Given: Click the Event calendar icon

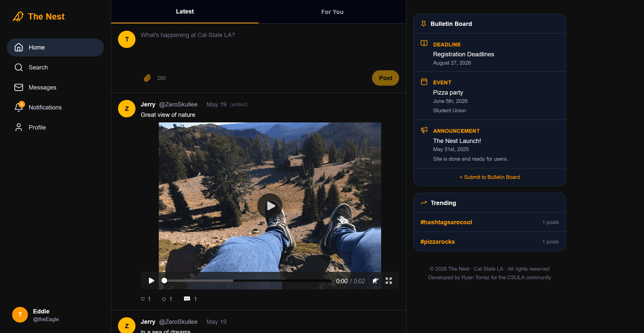Looking at the screenshot, I should click(424, 82).
